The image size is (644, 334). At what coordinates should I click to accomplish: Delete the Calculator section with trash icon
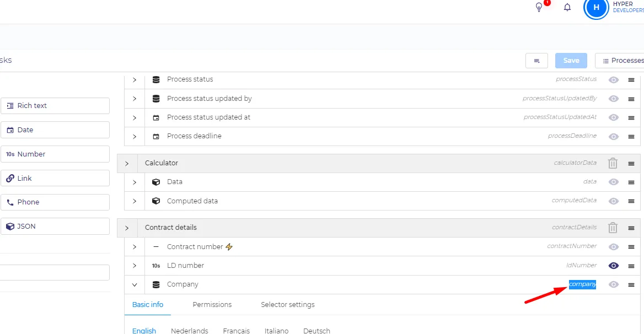tap(613, 163)
